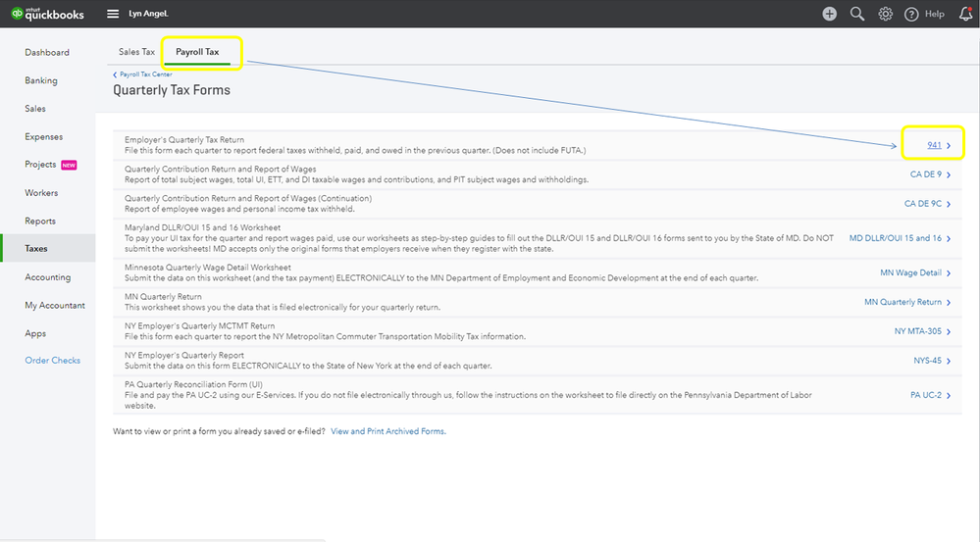The height and width of the screenshot is (542, 980).
Task: Click chevron beside MD DLLR/OUI 15 and 16
Action: tap(949, 238)
